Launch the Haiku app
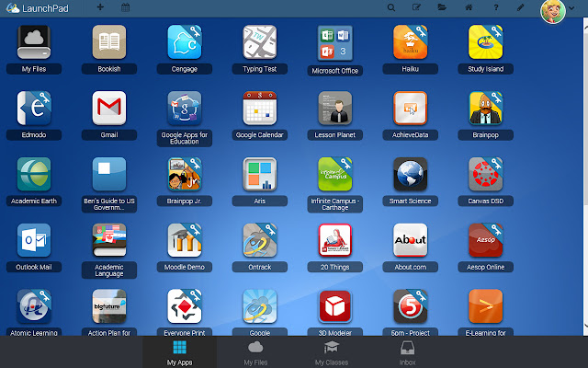 pos(411,42)
